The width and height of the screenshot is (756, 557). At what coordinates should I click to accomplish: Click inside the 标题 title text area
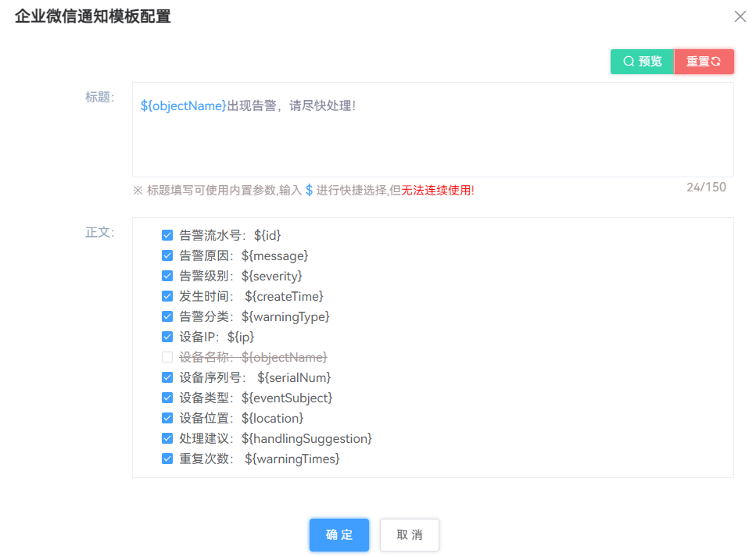click(433, 130)
